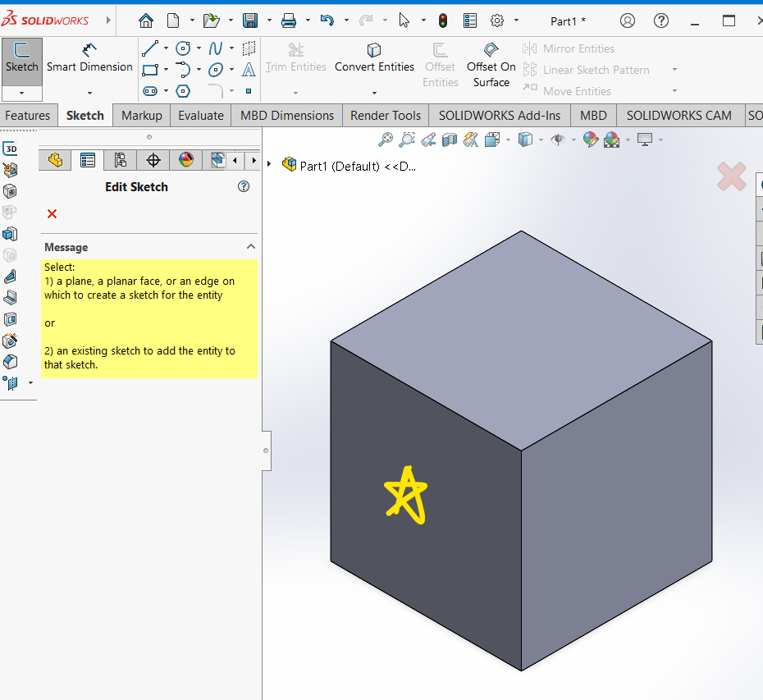Open Dynamic Annotation Views icon
Image resolution: width=763 pixels, height=700 pixels.
tap(471, 140)
